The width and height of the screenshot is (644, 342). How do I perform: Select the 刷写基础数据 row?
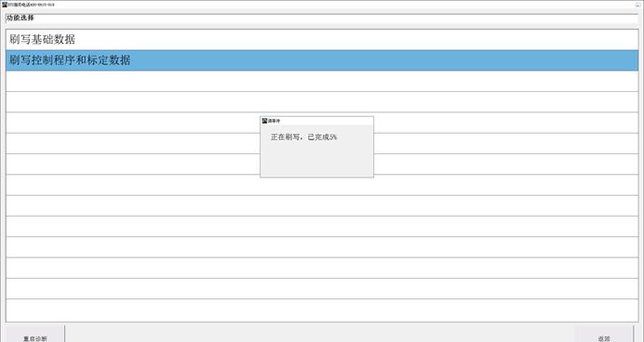click(x=322, y=40)
